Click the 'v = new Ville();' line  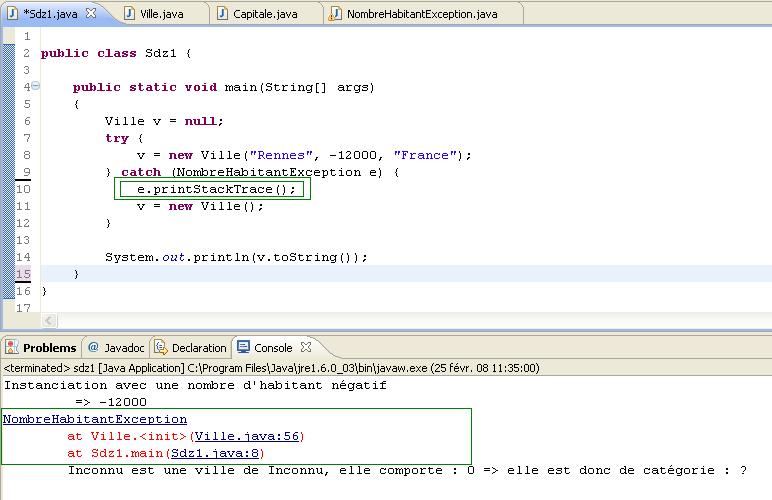tap(200, 206)
